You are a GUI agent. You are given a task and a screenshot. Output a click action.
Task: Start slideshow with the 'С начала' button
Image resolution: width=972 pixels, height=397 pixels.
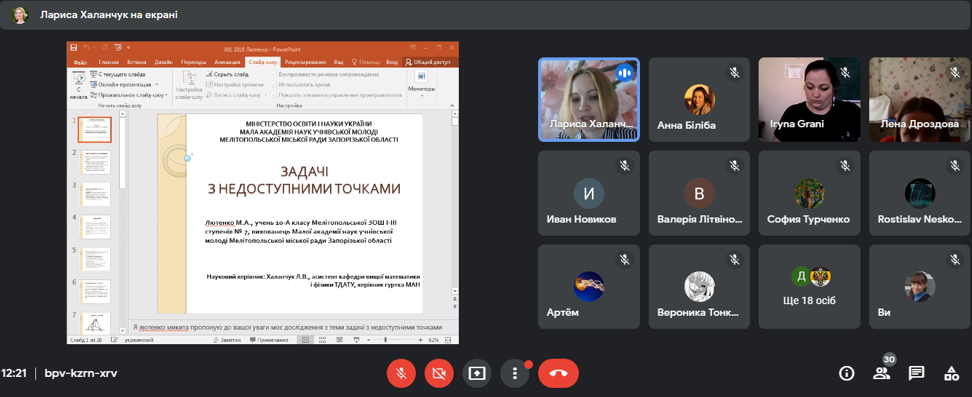click(x=79, y=86)
